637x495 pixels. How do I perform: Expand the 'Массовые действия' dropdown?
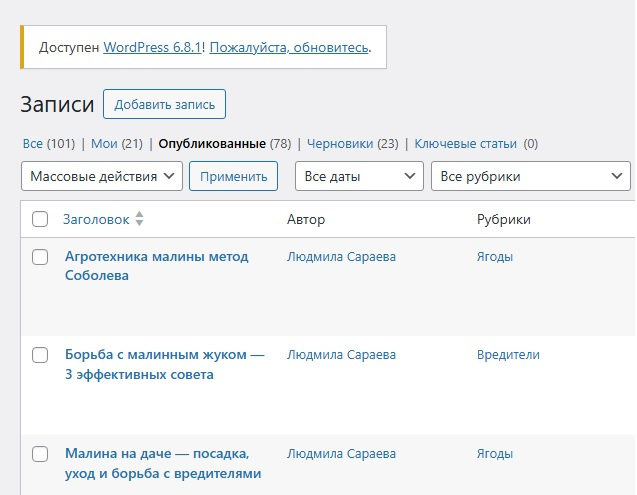point(102,176)
